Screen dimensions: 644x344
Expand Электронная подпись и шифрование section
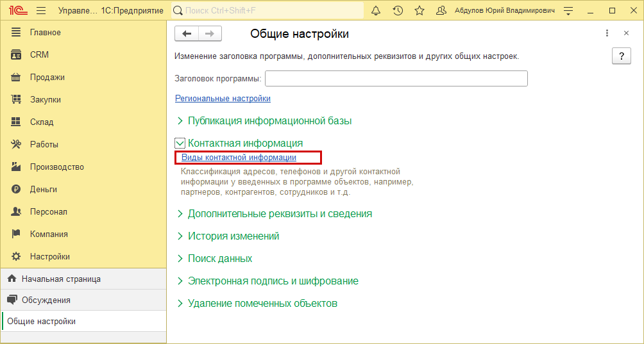[180, 281]
